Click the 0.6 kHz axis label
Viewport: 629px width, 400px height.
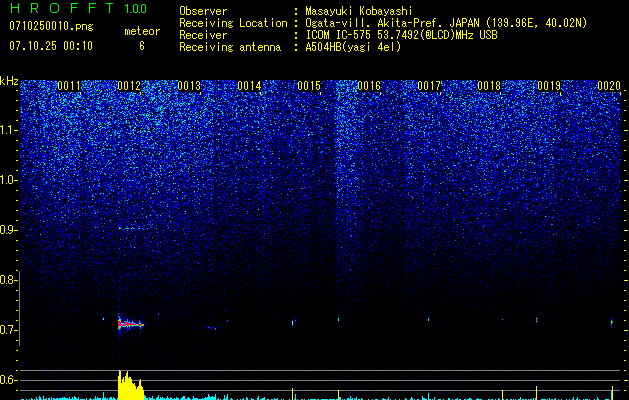pyautogui.click(x=9, y=380)
